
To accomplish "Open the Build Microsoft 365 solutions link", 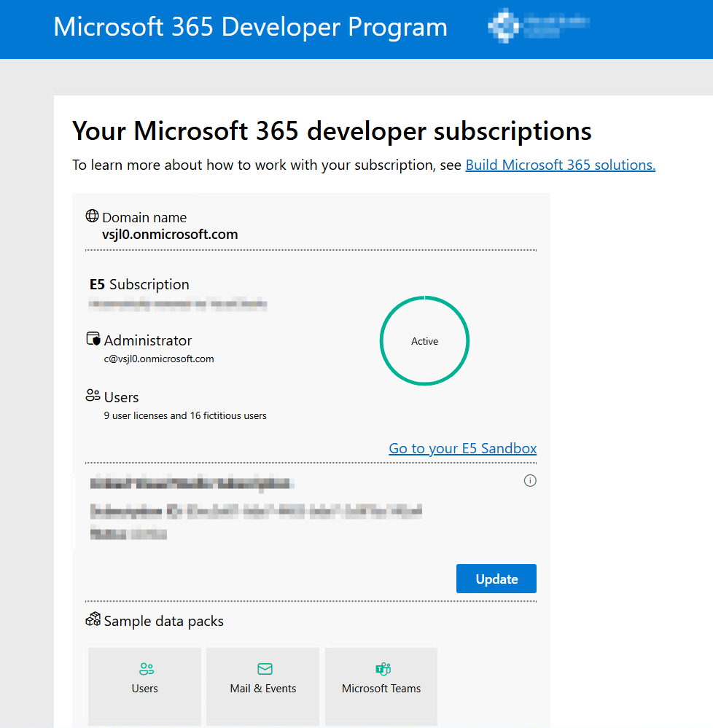I will pyautogui.click(x=560, y=165).
